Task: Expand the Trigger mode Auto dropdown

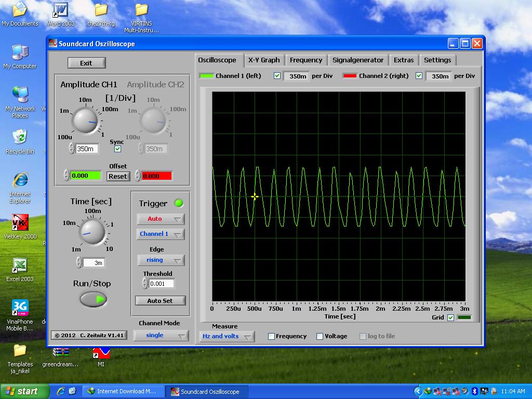Action: 161,219
